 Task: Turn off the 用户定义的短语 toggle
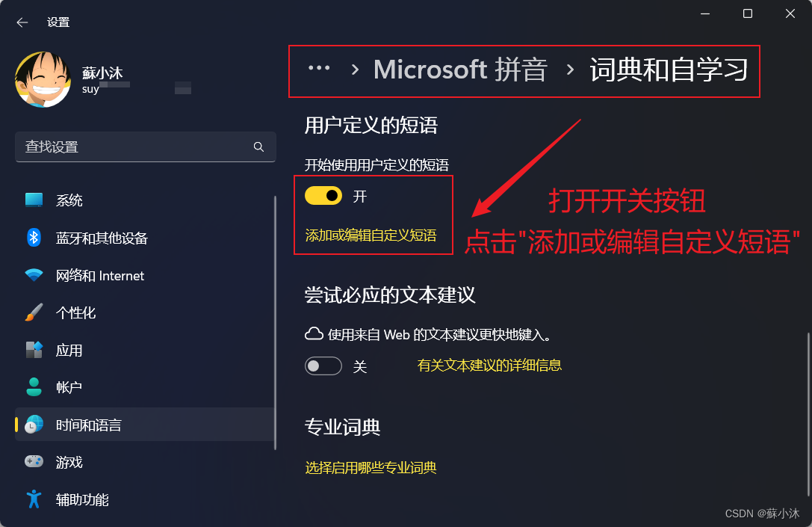[323, 196]
